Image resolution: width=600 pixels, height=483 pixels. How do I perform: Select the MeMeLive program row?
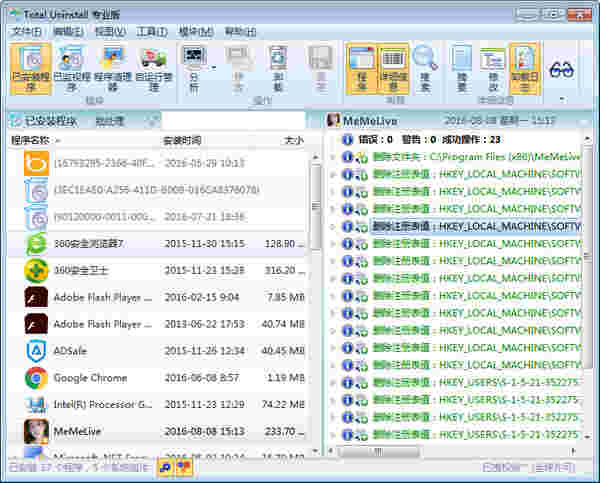tap(160, 431)
